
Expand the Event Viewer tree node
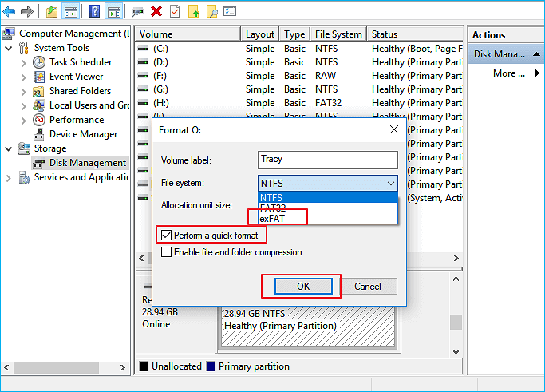pyautogui.click(x=24, y=77)
